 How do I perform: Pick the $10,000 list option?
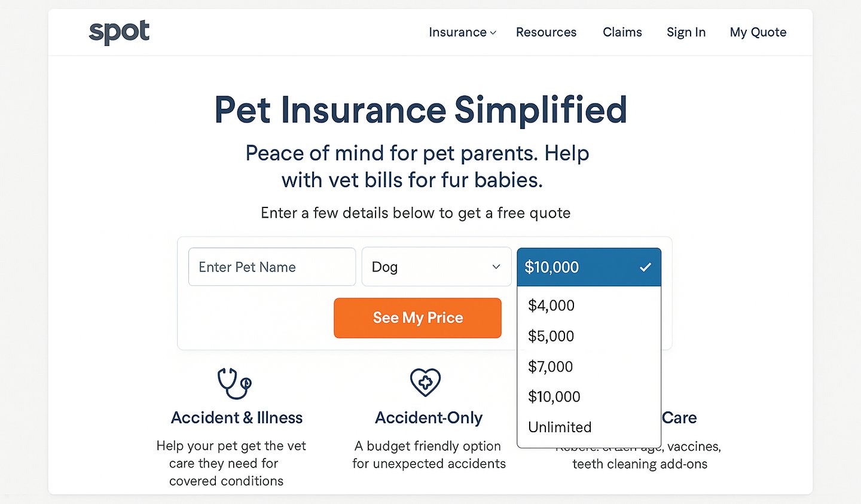(554, 396)
